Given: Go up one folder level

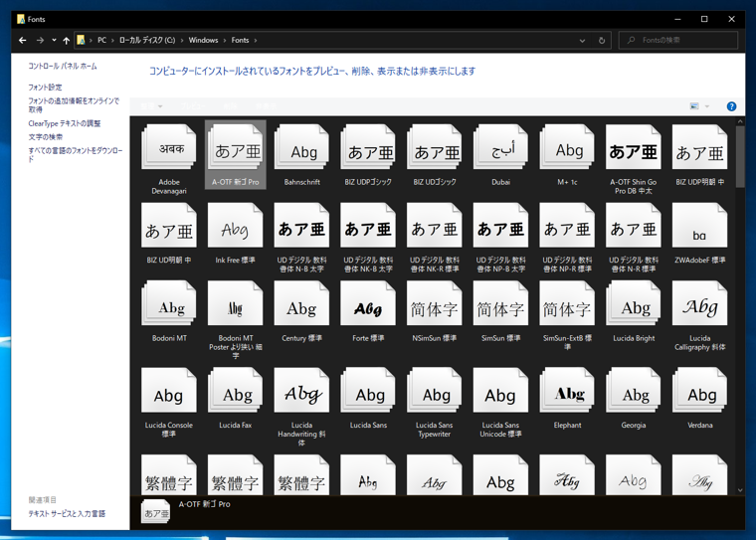Looking at the screenshot, I should (66, 41).
